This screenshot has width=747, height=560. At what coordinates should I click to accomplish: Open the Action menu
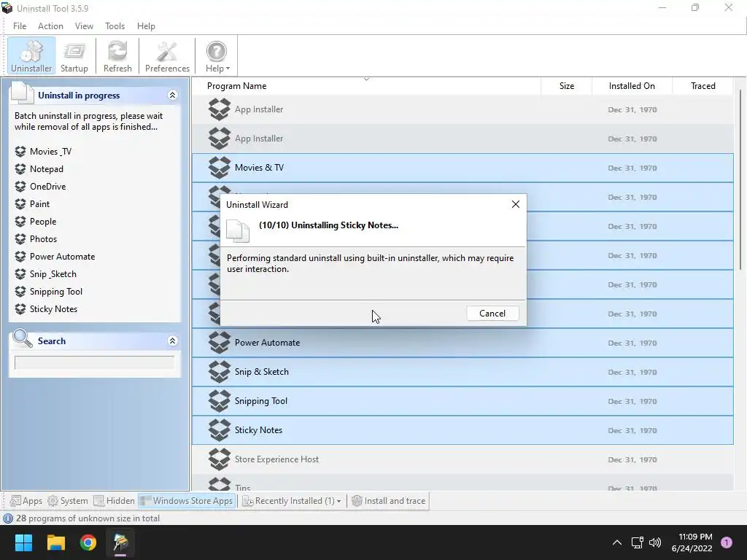point(50,26)
